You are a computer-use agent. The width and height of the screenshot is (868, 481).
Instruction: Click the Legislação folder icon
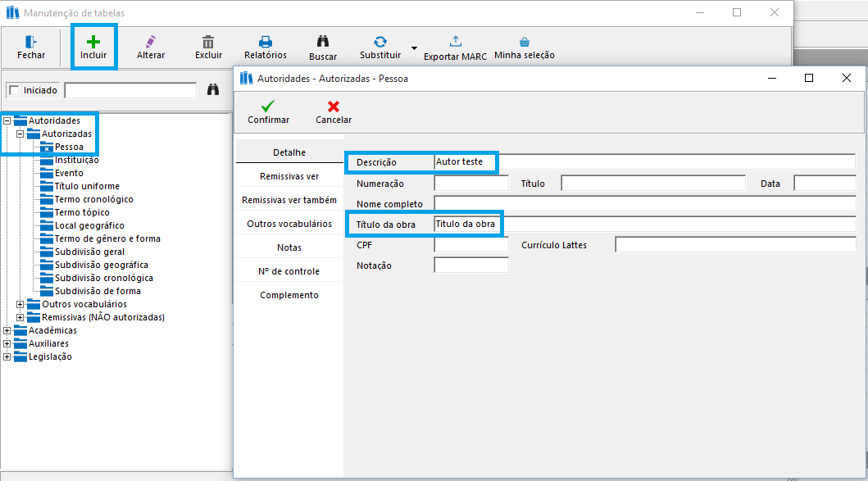20,357
